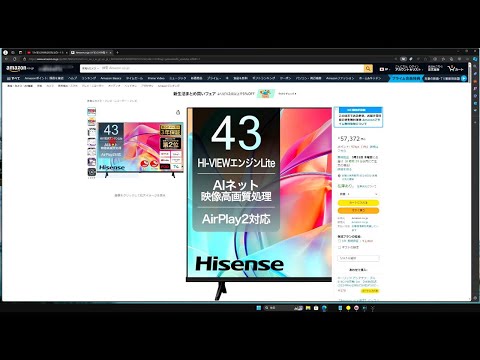Close the active Hisense Amazon tab
The image size is (480, 360).
[x=110, y=52]
